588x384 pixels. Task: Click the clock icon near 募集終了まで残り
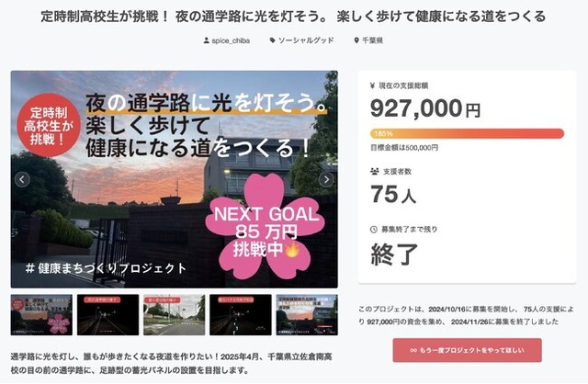click(374, 229)
